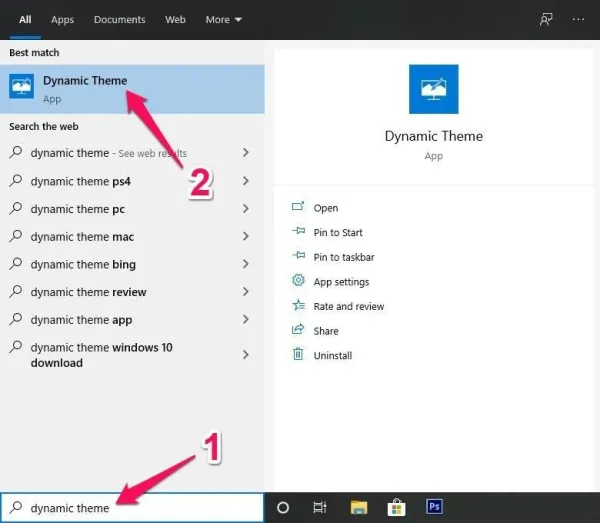Switch to the Documents tab

point(119,20)
